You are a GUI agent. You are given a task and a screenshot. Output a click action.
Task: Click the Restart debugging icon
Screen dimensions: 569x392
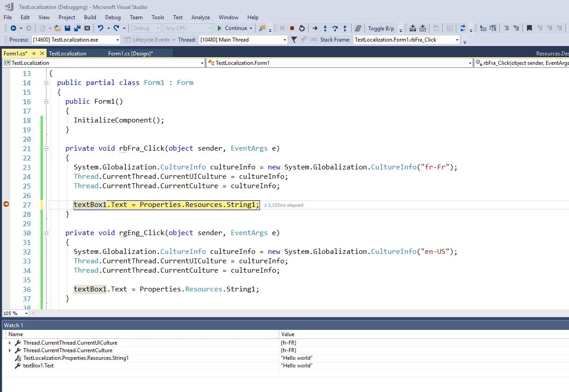point(302,28)
